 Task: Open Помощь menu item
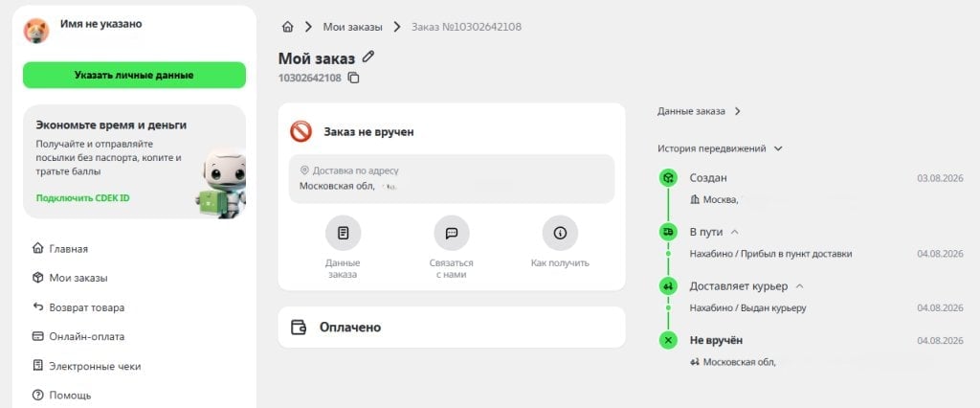[70, 395]
